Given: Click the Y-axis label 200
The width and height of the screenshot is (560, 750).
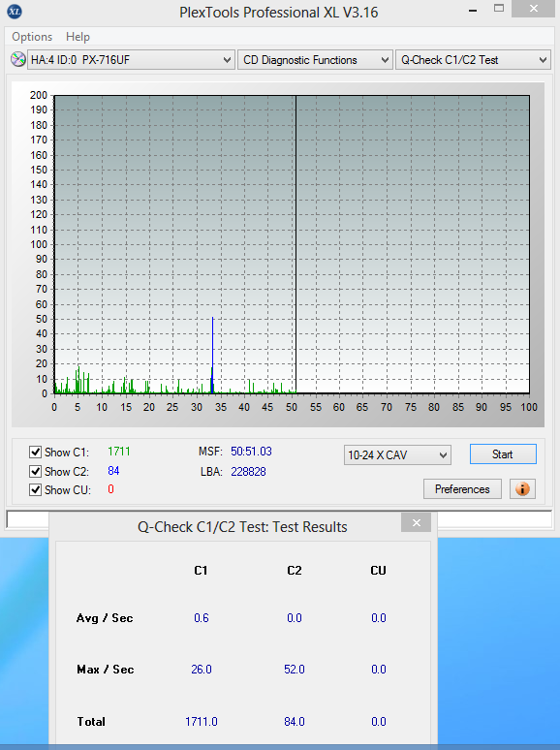Looking at the screenshot, I should (x=39, y=95).
